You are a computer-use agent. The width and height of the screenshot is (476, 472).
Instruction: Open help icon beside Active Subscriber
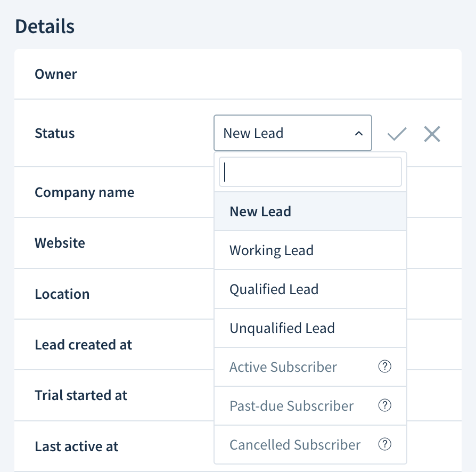(x=384, y=367)
